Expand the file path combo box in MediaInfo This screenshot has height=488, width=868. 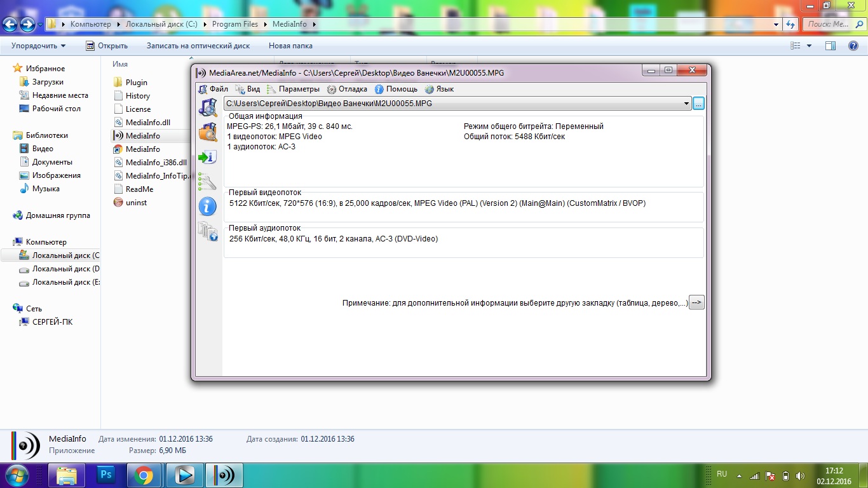(x=686, y=103)
